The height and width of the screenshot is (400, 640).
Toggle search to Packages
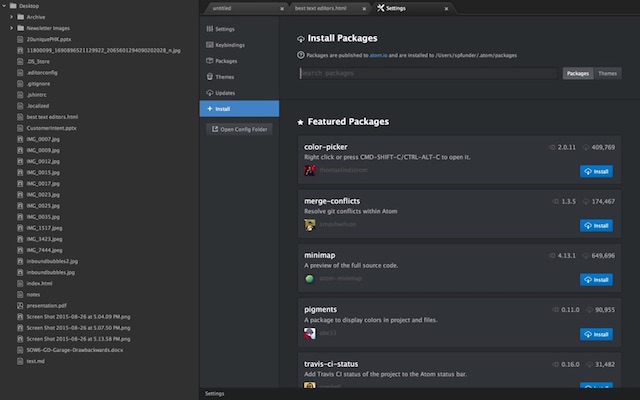pyautogui.click(x=578, y=73)
